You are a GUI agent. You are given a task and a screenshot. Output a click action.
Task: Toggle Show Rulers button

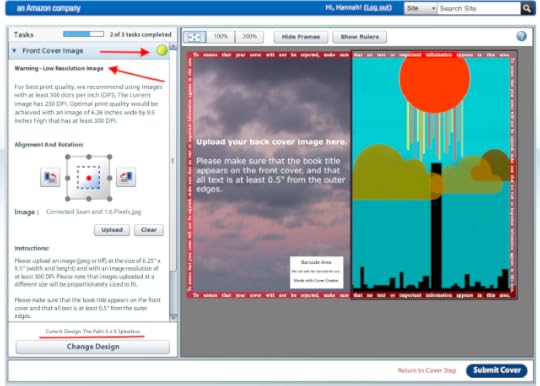pos(360,37)
